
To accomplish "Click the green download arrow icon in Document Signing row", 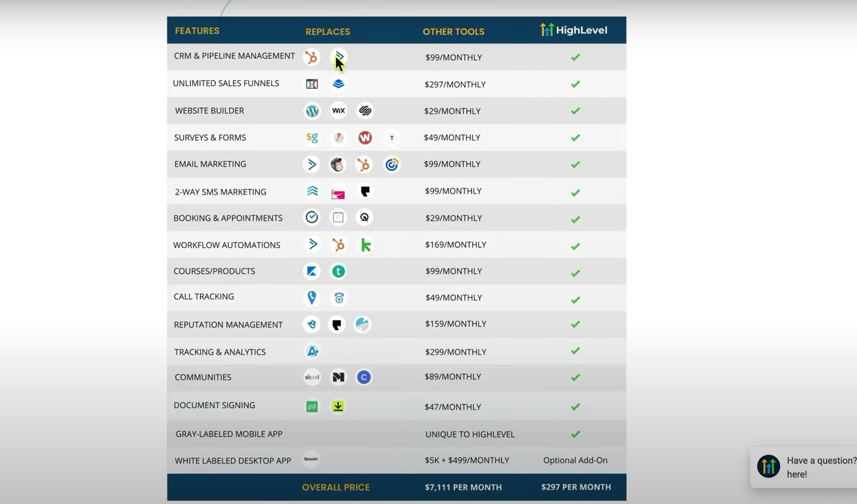I will pyautogui.click(x=338, y=406).
